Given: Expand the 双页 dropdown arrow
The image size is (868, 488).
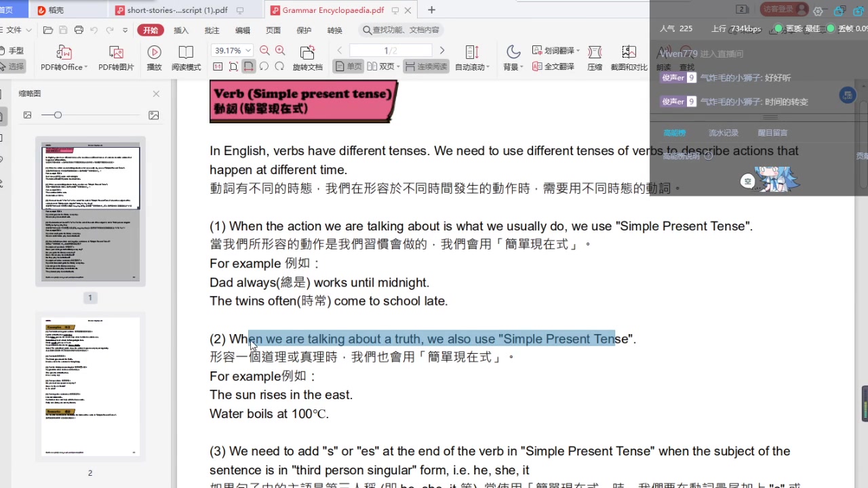Looking at the screenshot, I should coord(397,67).
